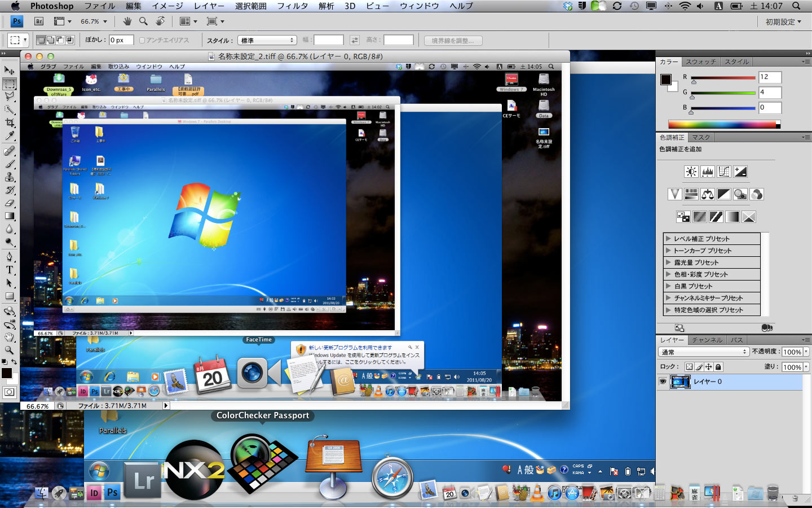Viewport: 812px width, 508px height.
Task: Enable lock position
Action: (709, 367)
